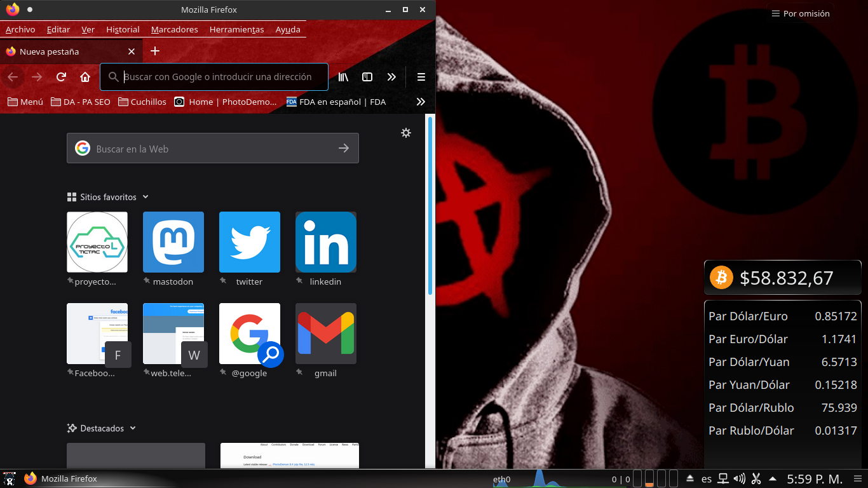Click the volume icon in system tray

click(x=739, y=479)
